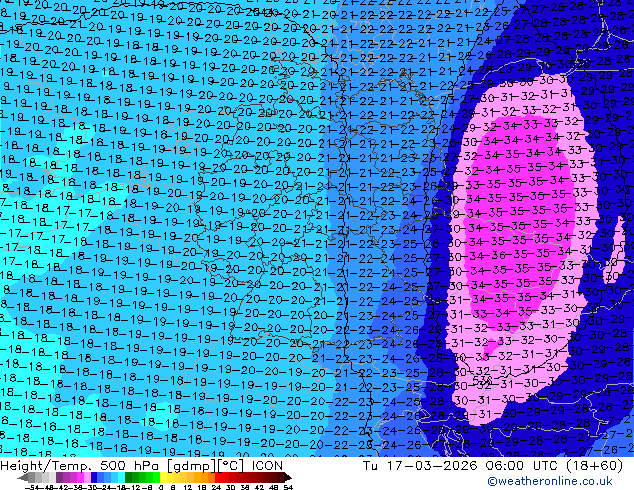Click the '536' contour label on map

482,380
